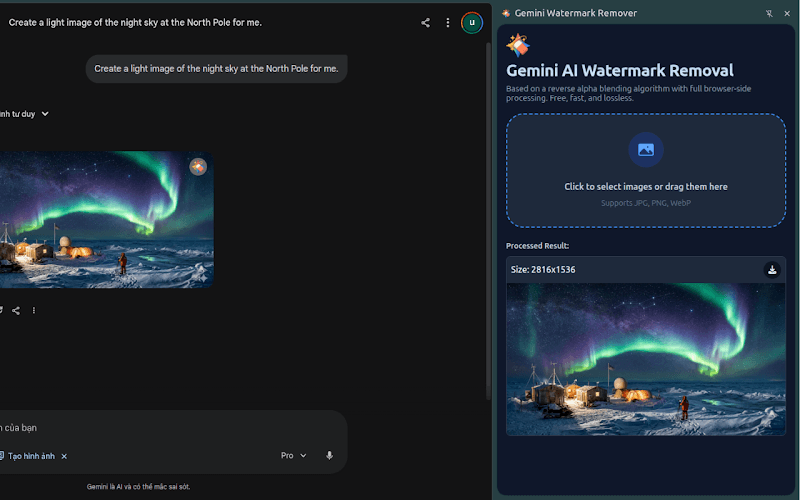Close the Gemini Watermark Remover panel
800x500 pixels.
point(787,13)
